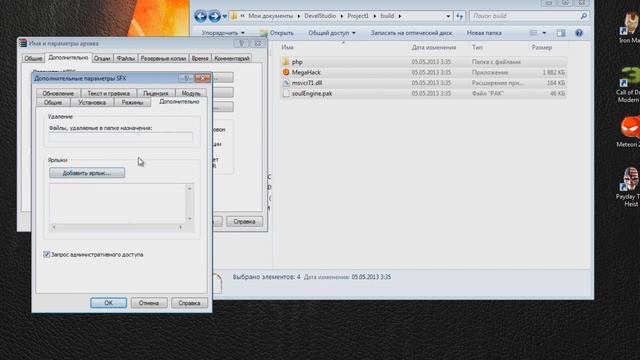The image size is (640, 360).
Task: Change the view using the view icon
Action: 533,33
